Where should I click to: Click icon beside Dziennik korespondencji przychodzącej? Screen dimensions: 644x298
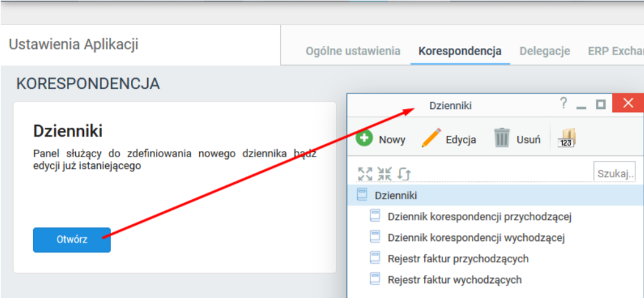coord(375,215)
